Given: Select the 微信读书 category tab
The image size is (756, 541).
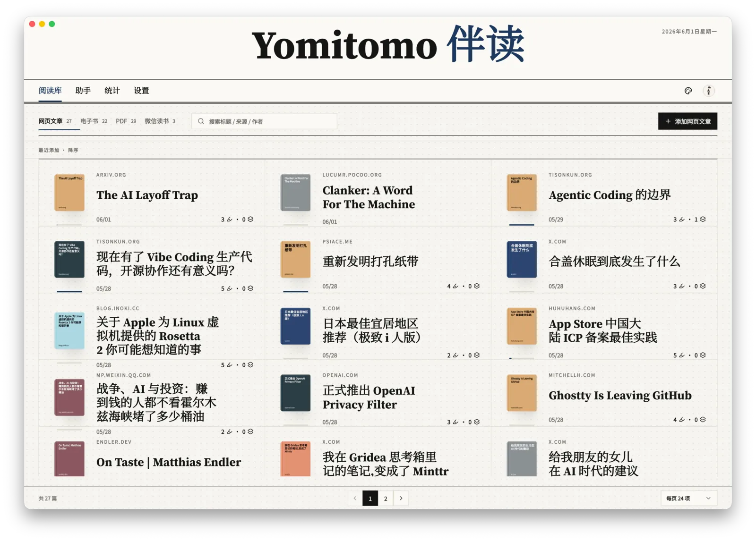Looking at the screenshot, I should click(160, 121).
